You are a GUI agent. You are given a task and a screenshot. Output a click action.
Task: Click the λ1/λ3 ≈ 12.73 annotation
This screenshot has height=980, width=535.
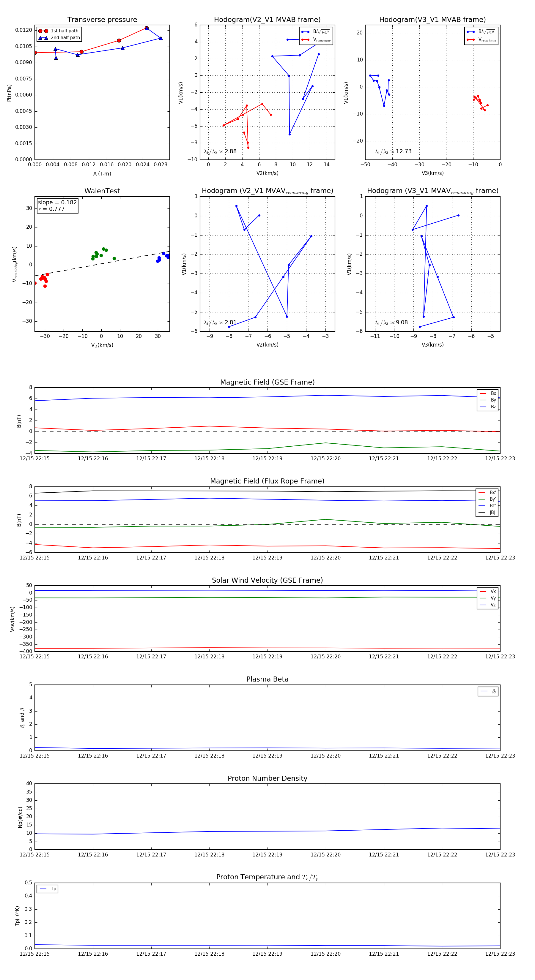pyautogui.click(x=393, y=151)
